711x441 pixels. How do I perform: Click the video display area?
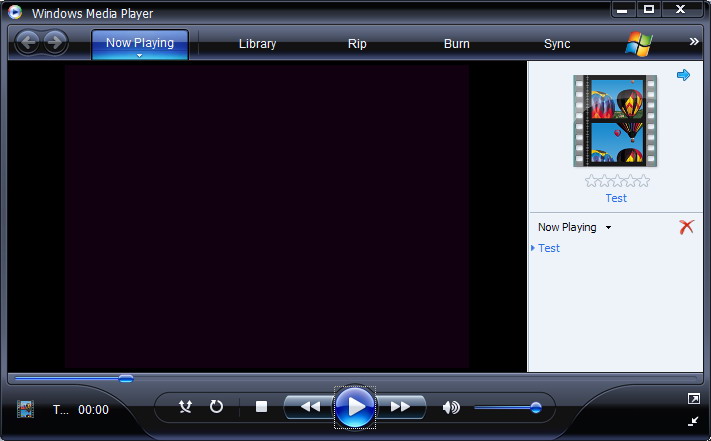(267, 217)
